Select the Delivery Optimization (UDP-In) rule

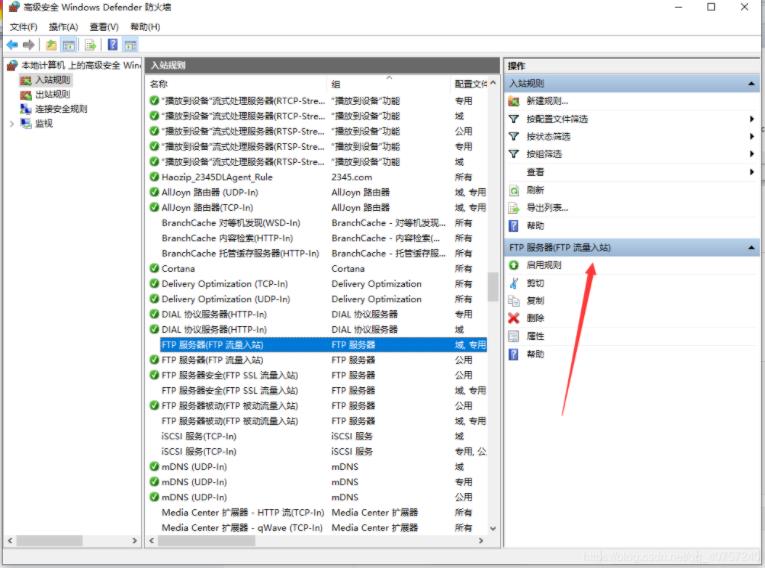[x=225, y=299]
